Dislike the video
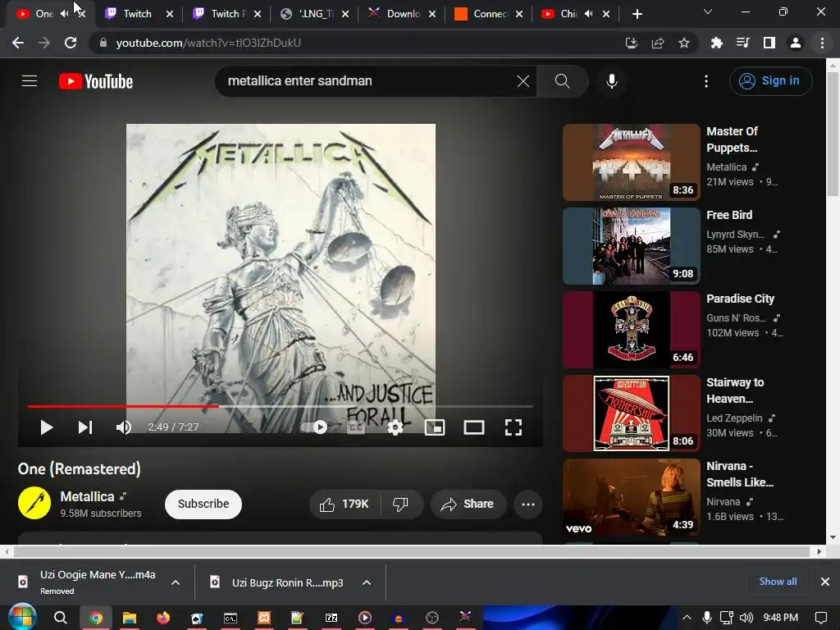840x630 pixels. click(400, 504)
